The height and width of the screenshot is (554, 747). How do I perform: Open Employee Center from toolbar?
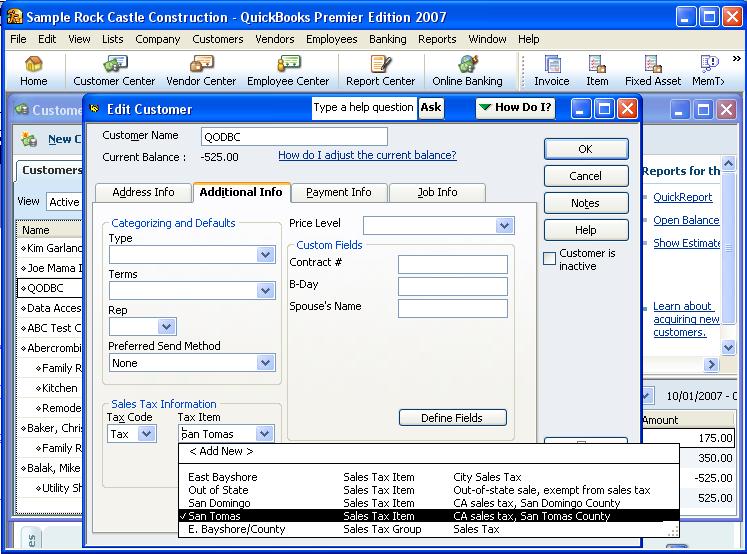288,71
